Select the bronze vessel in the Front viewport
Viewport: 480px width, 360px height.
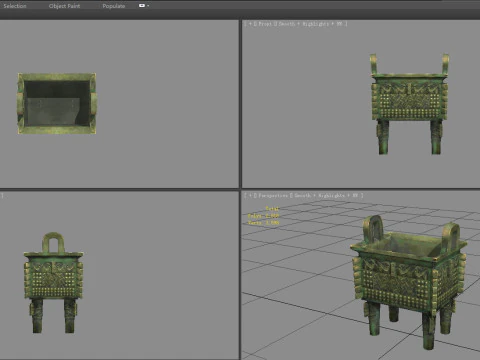point(410,104)
